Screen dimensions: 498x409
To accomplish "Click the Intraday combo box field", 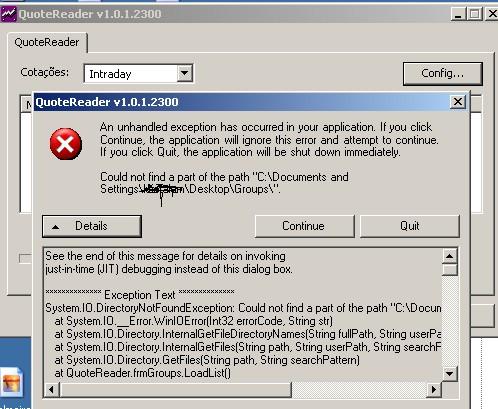I will coord(138,73).
